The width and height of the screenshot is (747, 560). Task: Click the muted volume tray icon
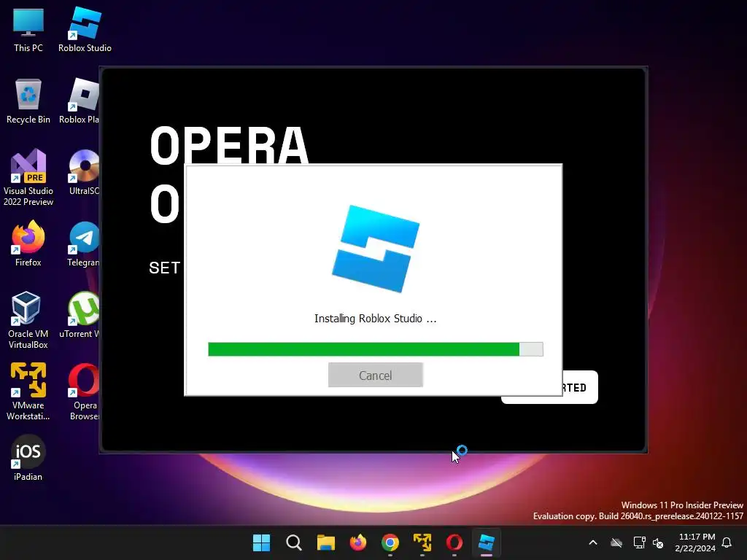tap(659, 542)
